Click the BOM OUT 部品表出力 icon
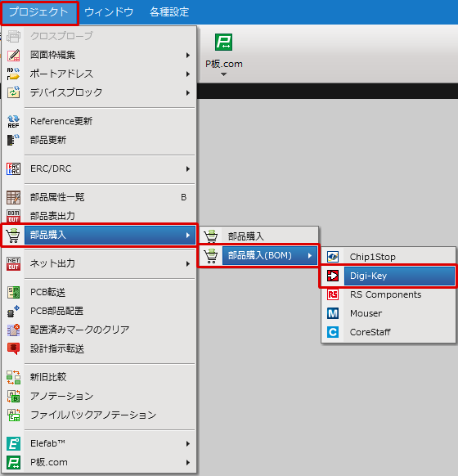 tap(13, 216)
